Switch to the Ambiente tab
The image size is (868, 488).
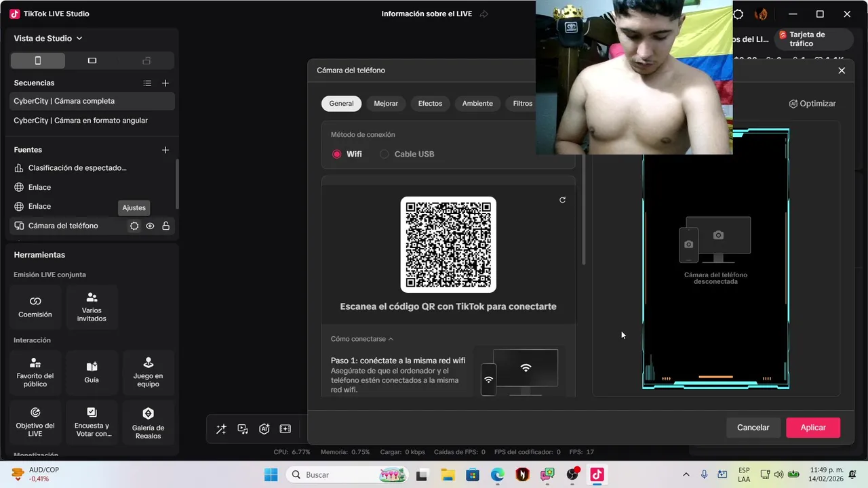pos(477,104)
